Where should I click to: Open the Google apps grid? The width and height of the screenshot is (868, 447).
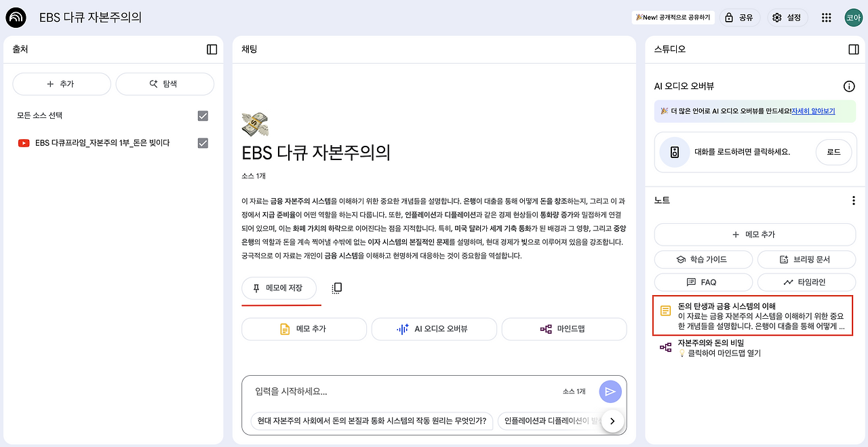click(826, 18)
